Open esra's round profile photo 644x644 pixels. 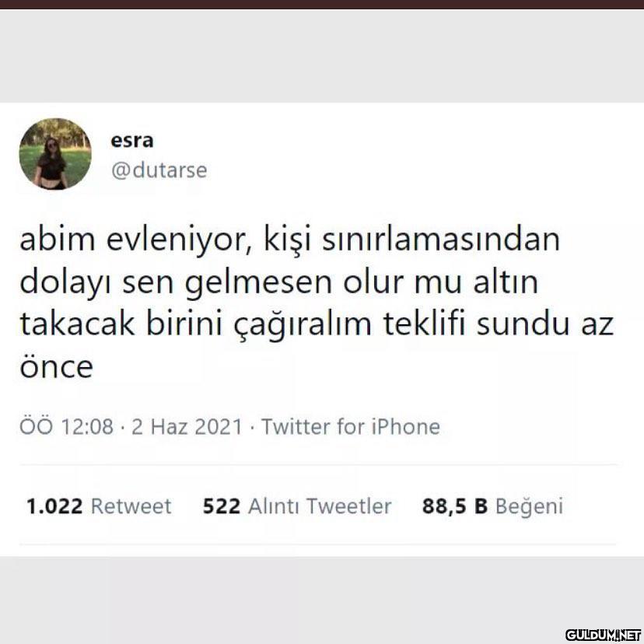pos(55,154)
